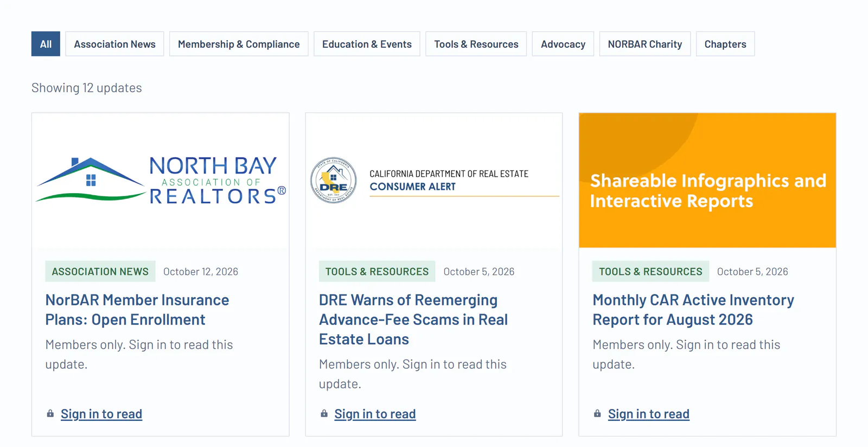This screenshot has height=447, width=868.
Task: Filter by Tools & Resources tab
Action: [476, 44]
